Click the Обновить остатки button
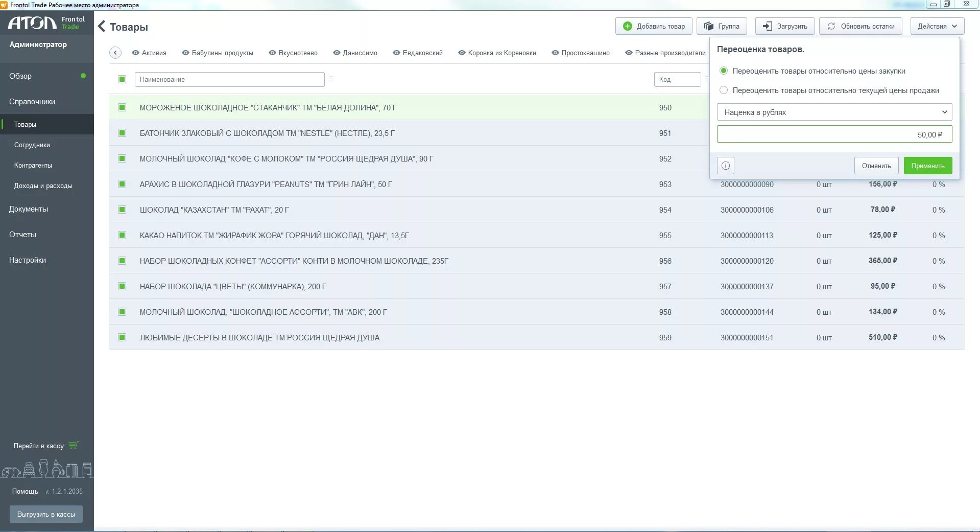The image size is (980, 532). [x=861, y=26]
